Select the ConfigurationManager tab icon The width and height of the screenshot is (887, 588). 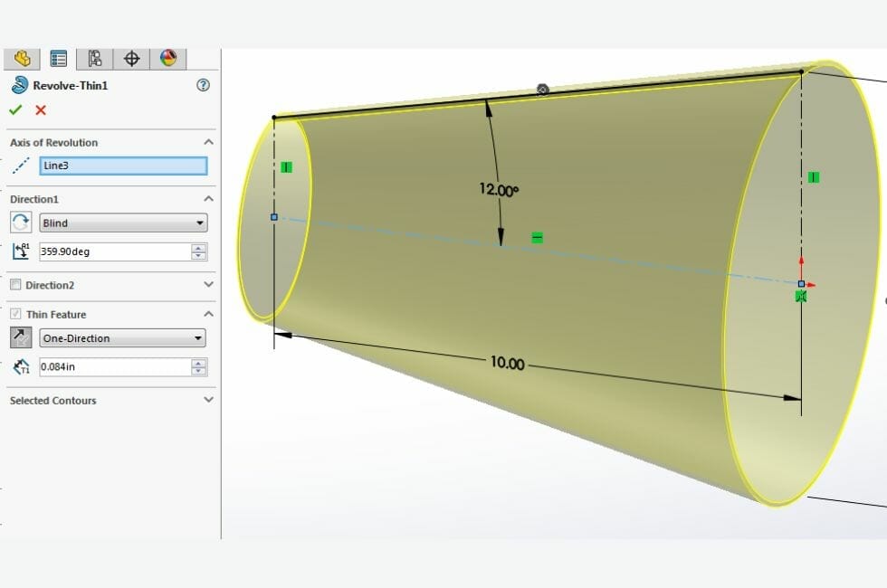[x=93, y=58]
